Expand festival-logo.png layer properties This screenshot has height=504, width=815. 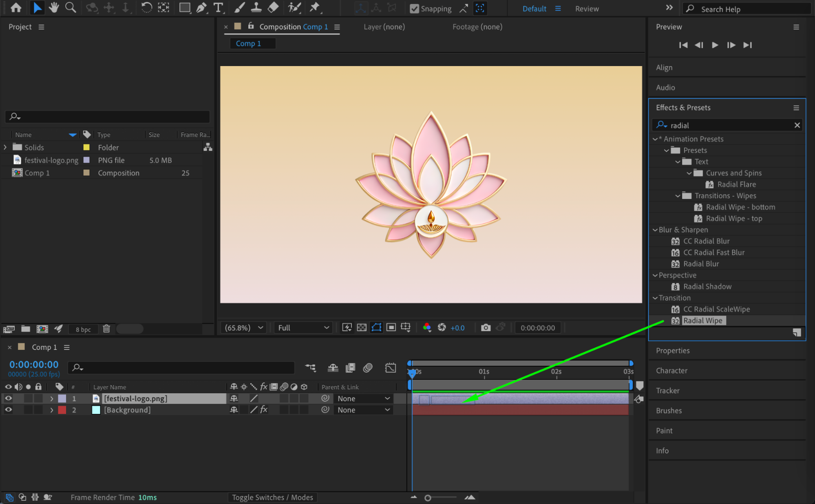point(52,398)
